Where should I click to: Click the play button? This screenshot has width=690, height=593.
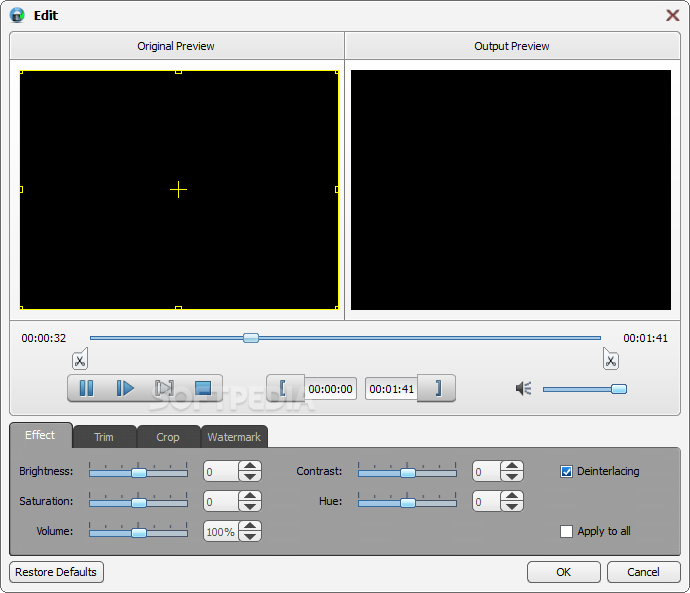tap(125, 388)
